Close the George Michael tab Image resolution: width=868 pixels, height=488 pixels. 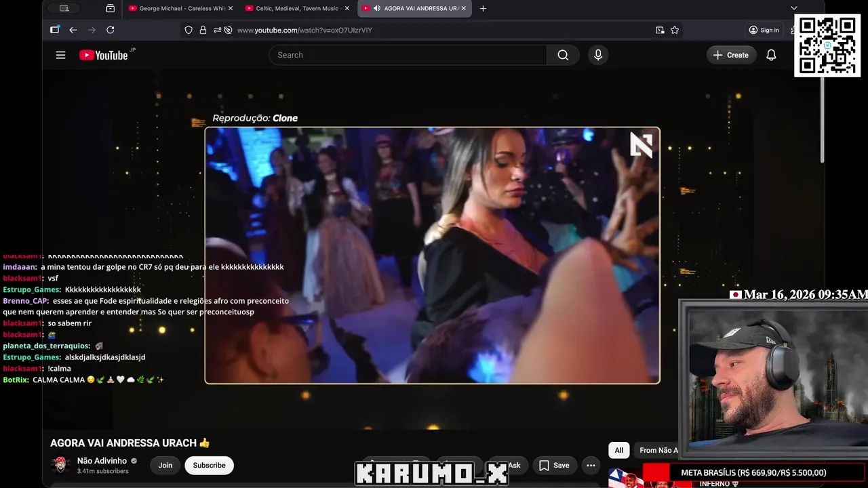click(x=230, y=8)
